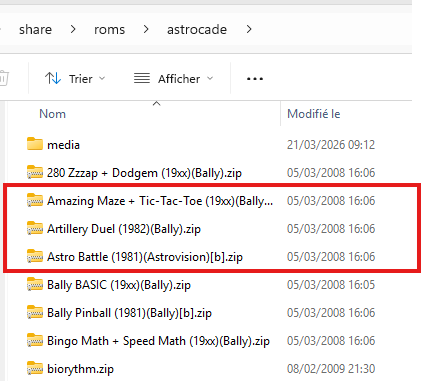The height and width of the screenshot is (381, 421).
Task: Navigate to 'roms' in the address bar
Action: pyautogui.click(x=109, y=30)
